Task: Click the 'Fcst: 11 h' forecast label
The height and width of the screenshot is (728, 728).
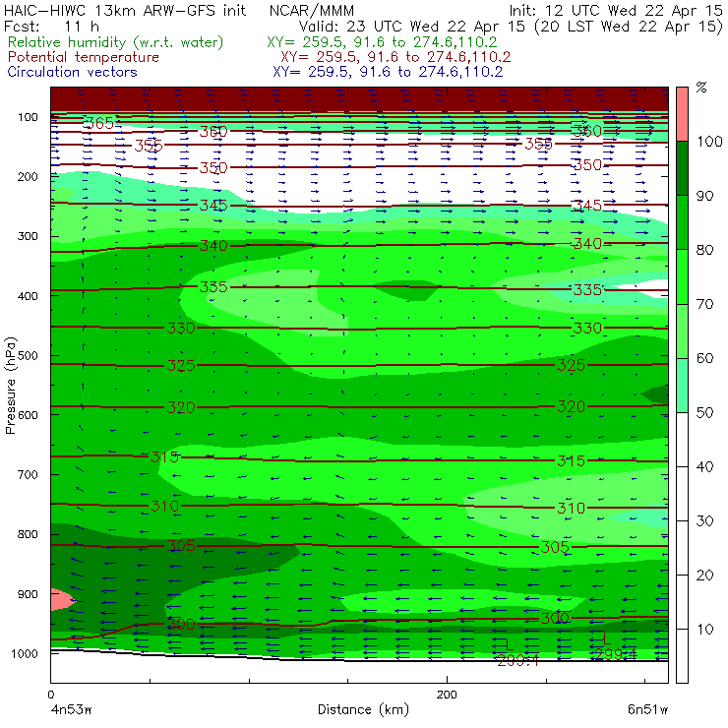Action: pyautogui.click(x=51, y=26)
